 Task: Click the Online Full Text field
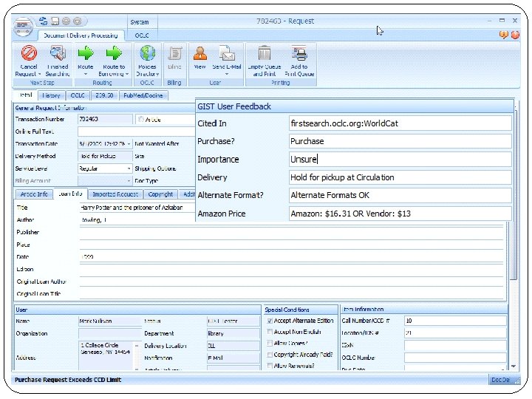click(137, 132)
